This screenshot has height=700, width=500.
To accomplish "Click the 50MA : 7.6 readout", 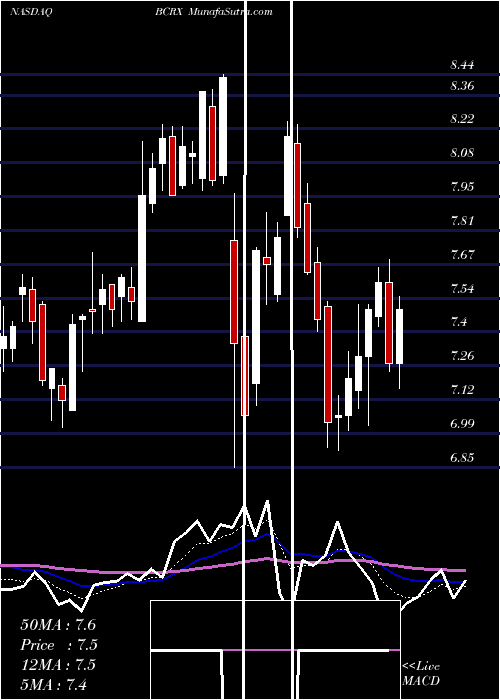I will coord(58,625).
